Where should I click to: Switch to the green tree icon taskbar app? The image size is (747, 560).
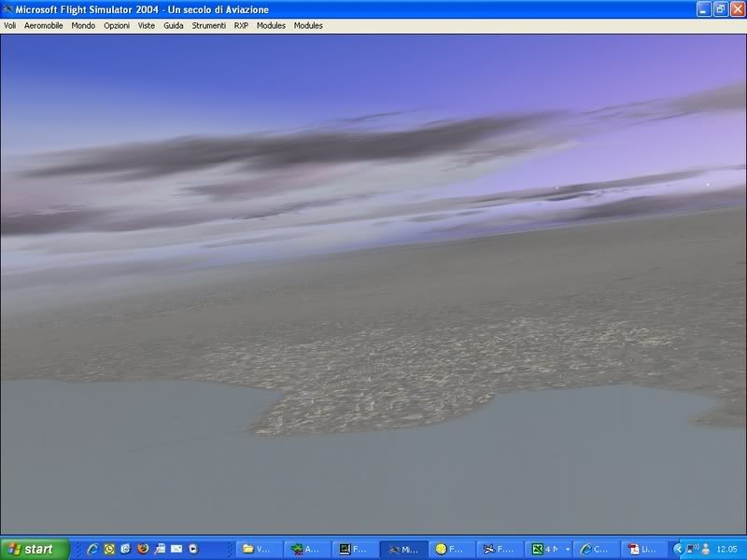[308, 550]
